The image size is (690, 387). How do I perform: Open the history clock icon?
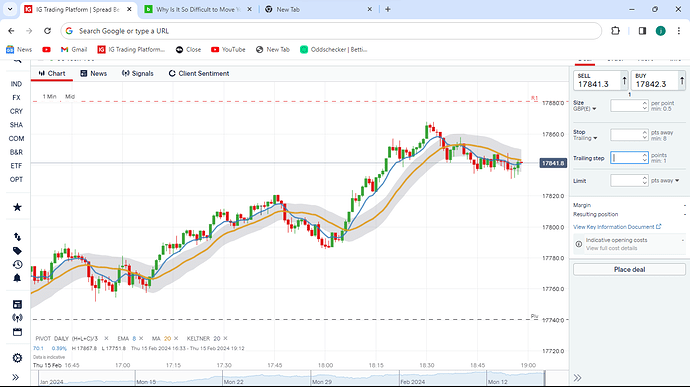point(17,264)
